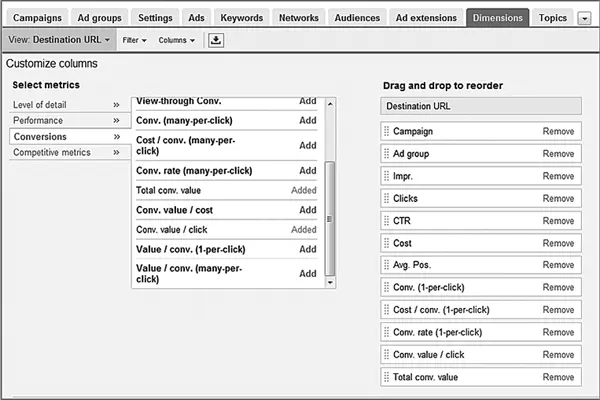Click the drag handle beside Total conv. value
The width and height of the screenshot is (600, 400).
point(386,377)
